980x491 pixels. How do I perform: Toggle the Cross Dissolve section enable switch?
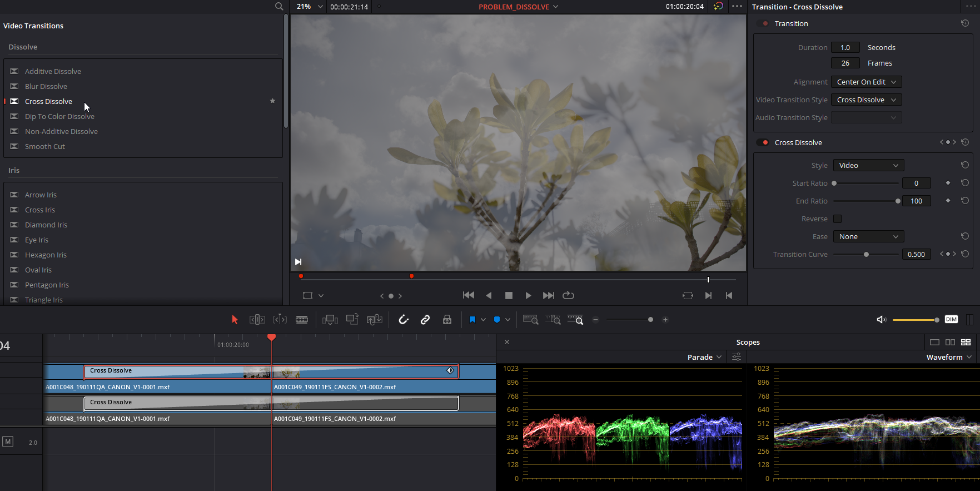pos(763,142)
